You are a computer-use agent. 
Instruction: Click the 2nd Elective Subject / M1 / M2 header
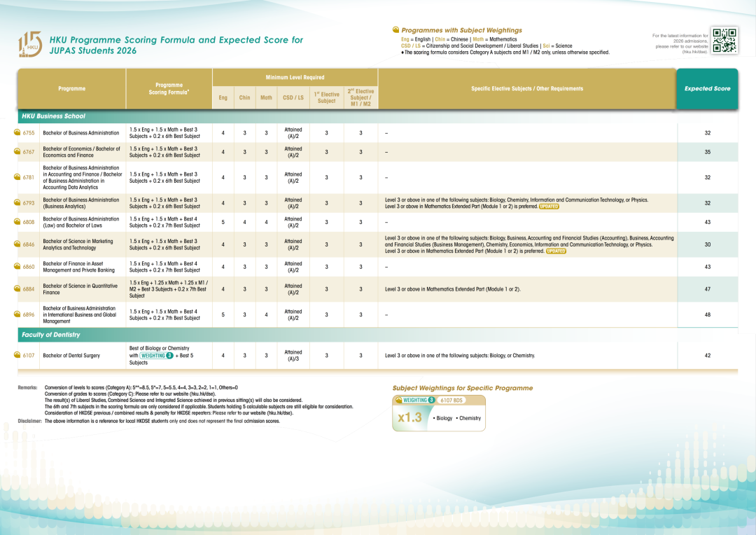point(360,97)
